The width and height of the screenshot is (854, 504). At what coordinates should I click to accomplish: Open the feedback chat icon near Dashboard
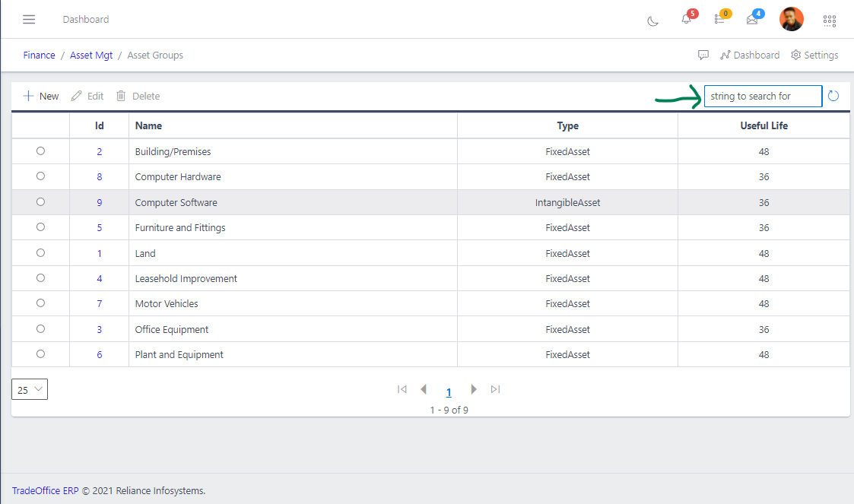703,55
